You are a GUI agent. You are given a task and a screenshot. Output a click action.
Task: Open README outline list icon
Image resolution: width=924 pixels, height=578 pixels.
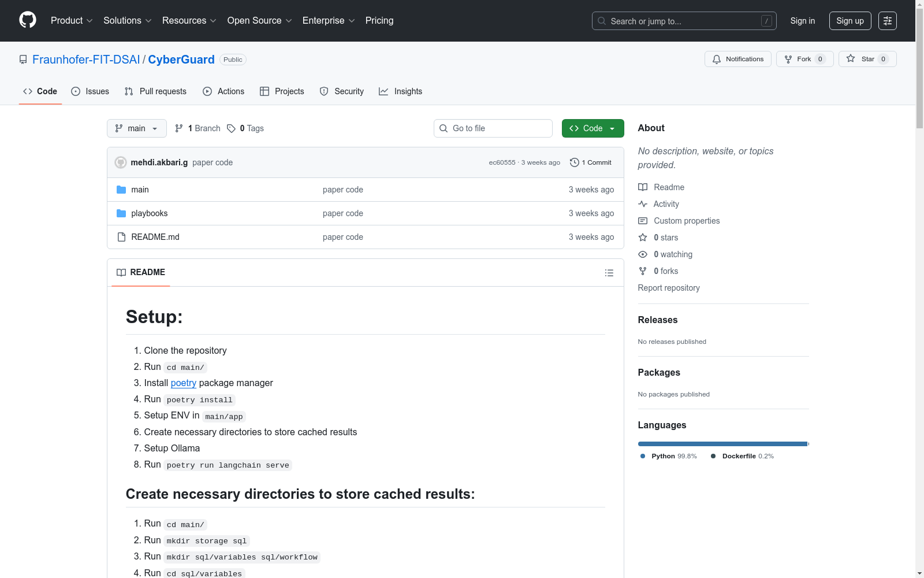pyautogui.click(x=609, y=273)
